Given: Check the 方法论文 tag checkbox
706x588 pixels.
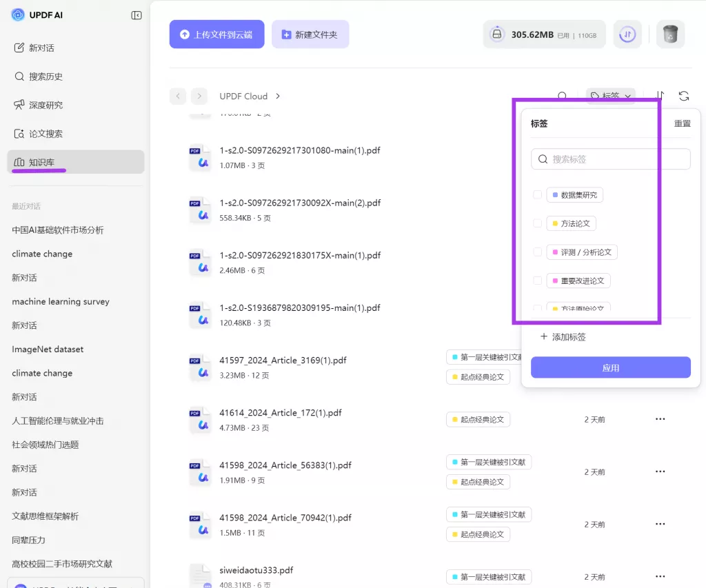Looking at the screenshot, I should [538, 223].
